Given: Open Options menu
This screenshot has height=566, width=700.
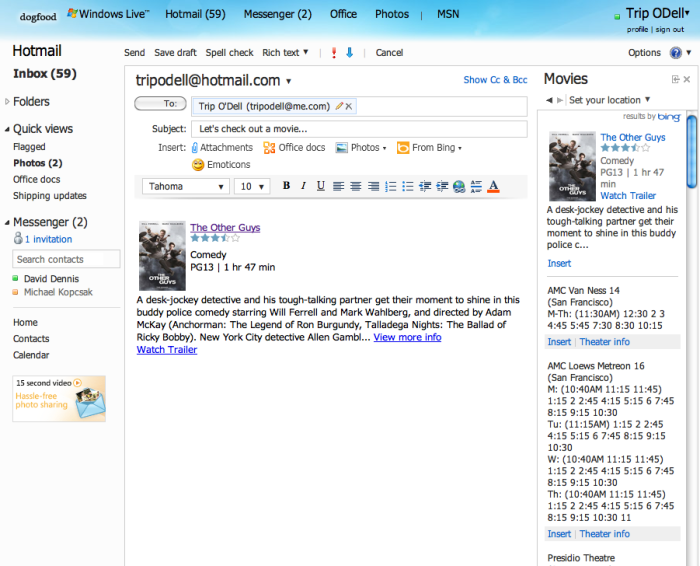Looking at the screenshot, I should click(644, 53).
